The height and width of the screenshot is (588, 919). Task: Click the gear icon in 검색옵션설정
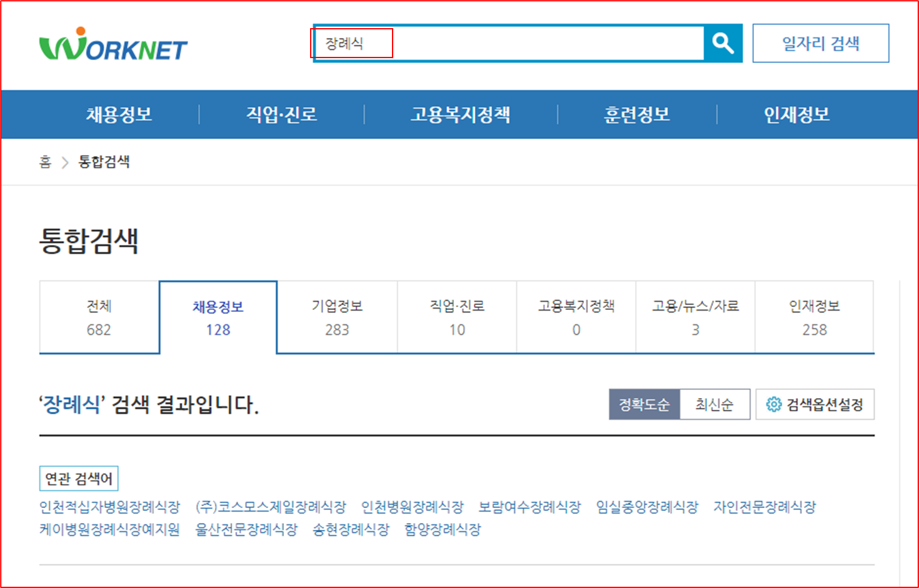pos(773,405)
